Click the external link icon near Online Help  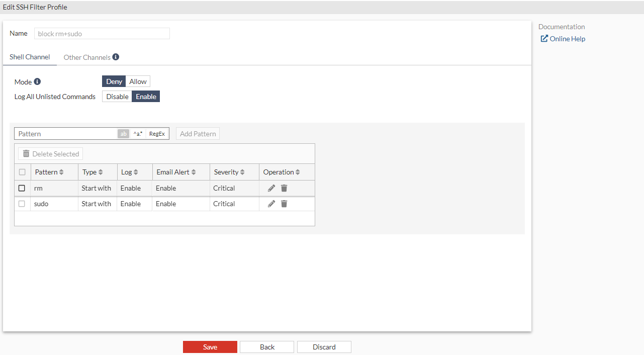(x=544, y=38)
